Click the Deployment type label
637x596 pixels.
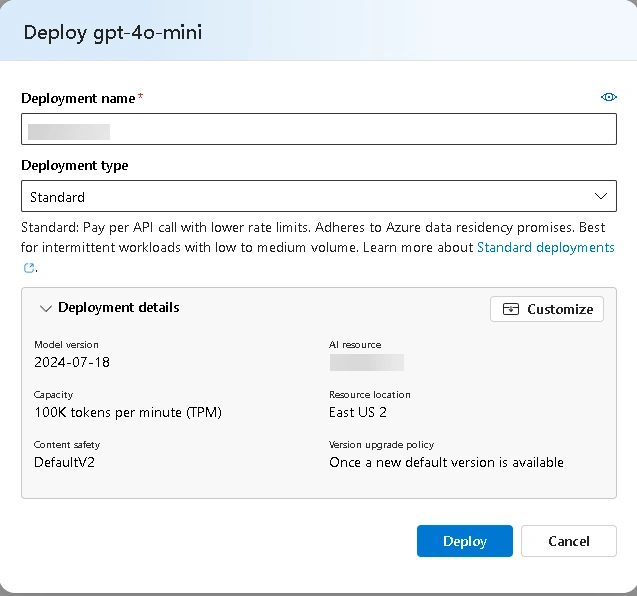tap(75, 165)
